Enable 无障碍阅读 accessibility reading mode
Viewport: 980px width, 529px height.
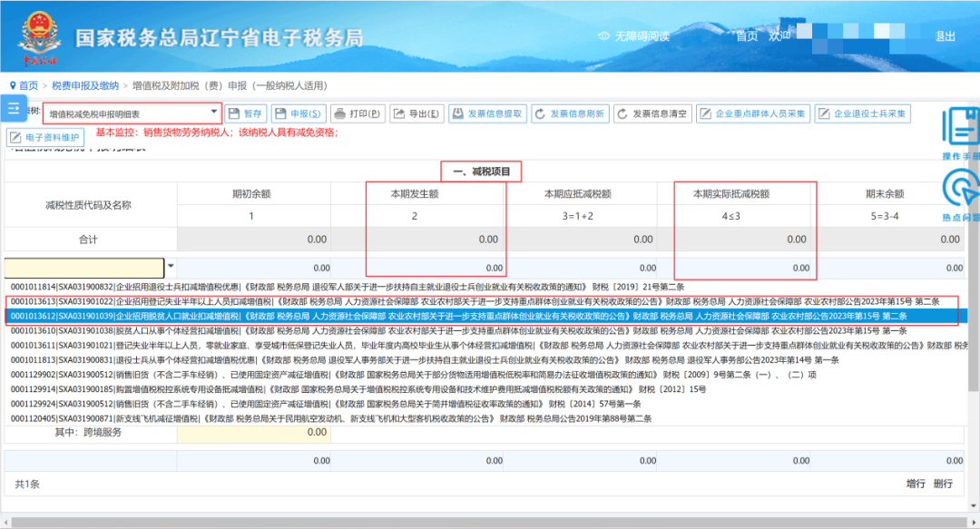tap(634, 36)
